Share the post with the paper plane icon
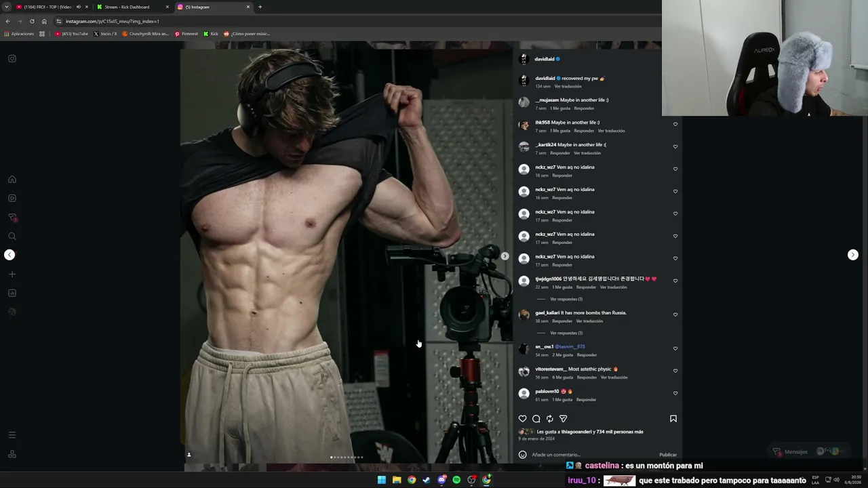This screenshot has width=868, height=488. 564,419
